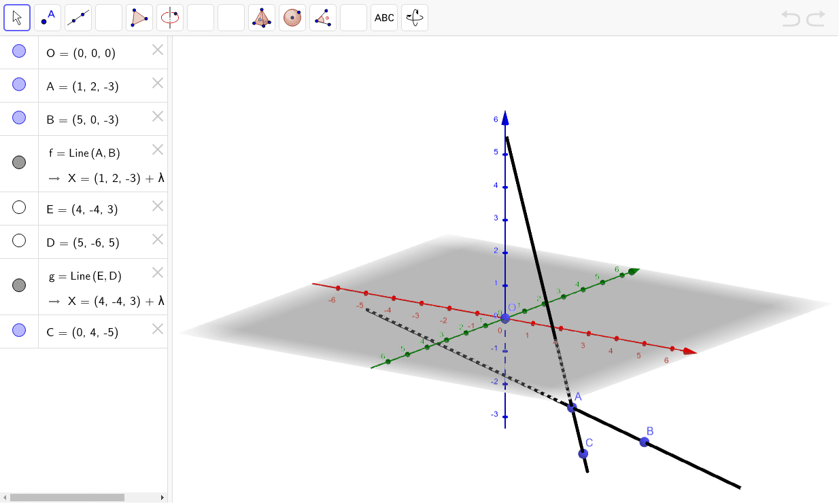Toggle visibility of line f
Image resolution: width=839 pixels, height=504 pixels.
19,162
